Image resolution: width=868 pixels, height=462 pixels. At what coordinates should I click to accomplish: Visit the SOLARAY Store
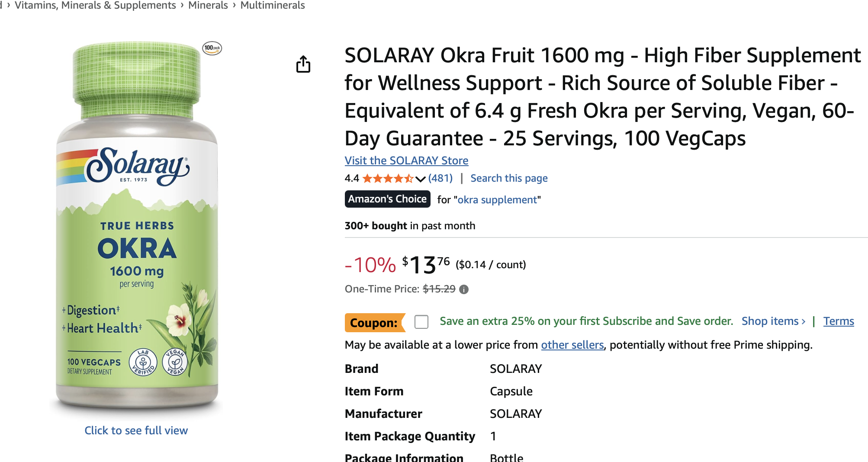pyautogui.click(x=406, y=160)
